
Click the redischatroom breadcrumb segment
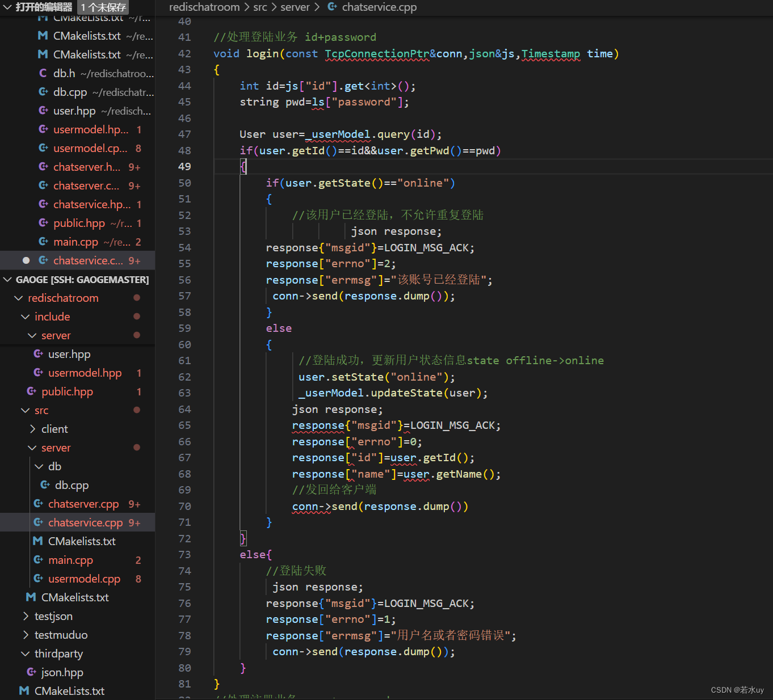tap(204, 7)
